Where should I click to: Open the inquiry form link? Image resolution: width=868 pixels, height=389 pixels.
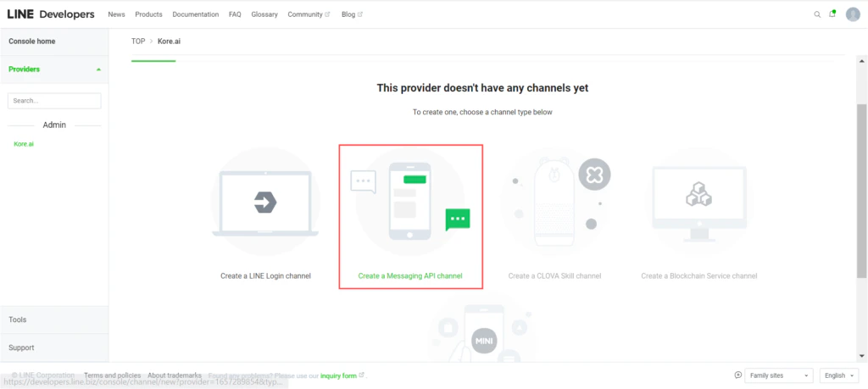click(x=338, y=375)
